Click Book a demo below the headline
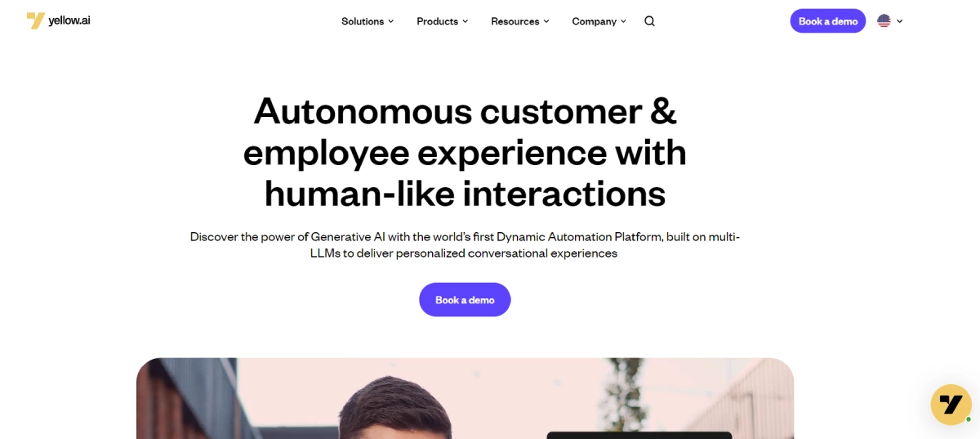This screenshot has width=980, height=439. pyautogui.click(x=465, y=300)
